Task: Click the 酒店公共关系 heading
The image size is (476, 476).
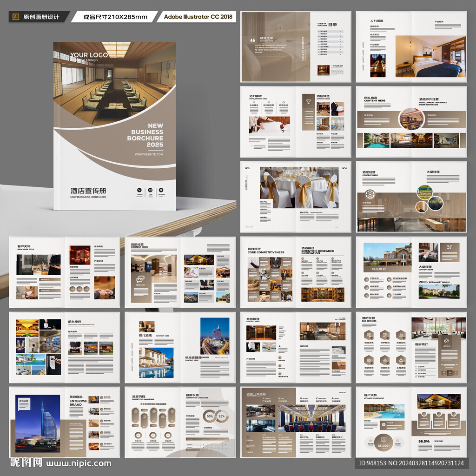Action: 256,395
